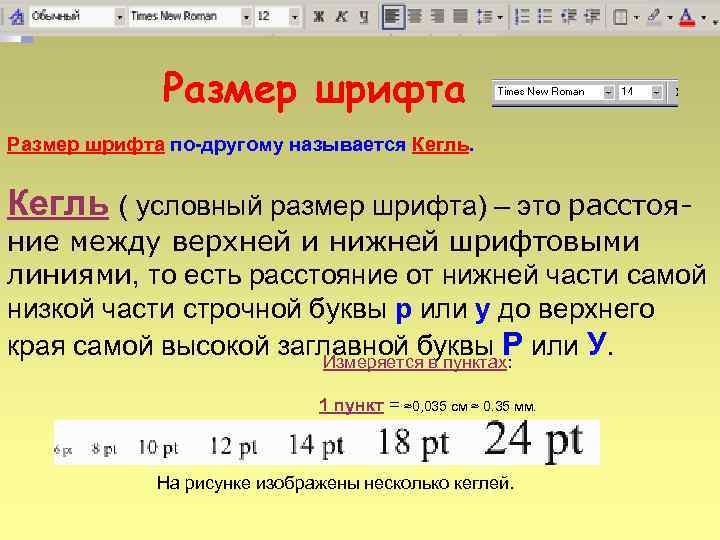Viewport: 720px width, 540px height.
Task: Align text to the right
Action: tap(438, 17)
